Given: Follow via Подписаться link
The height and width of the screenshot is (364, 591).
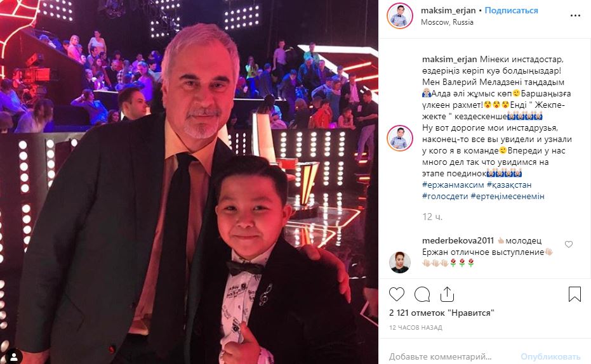Looking at the screenshot, I should tap(511, 11).
